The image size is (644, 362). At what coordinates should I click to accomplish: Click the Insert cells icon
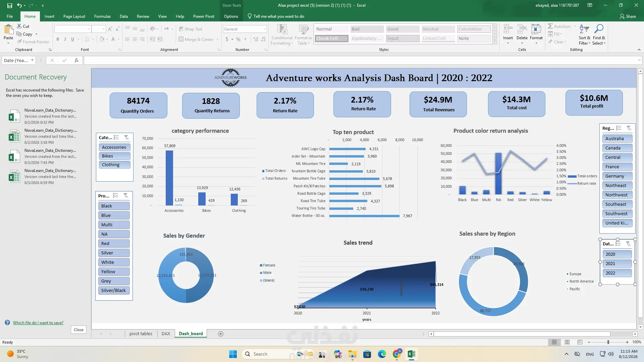508,29
